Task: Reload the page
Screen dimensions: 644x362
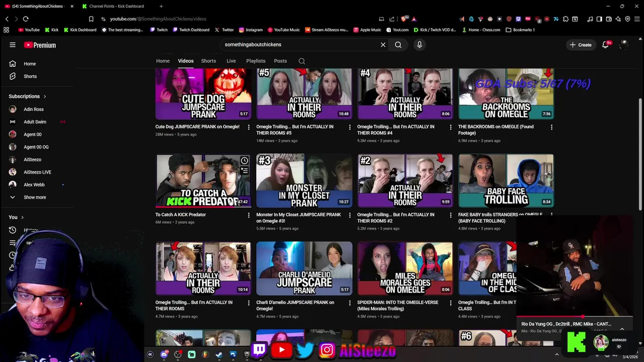Action: (26, 19)
